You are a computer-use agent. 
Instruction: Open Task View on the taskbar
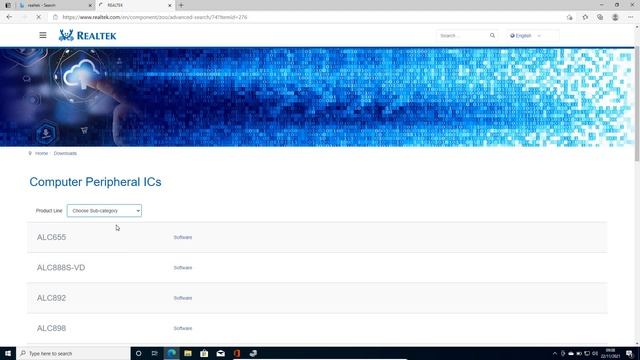155,353
